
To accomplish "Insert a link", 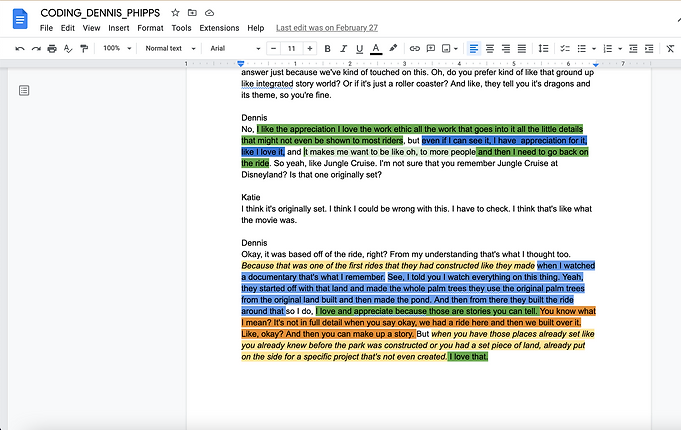I will [x=415, y=49].
